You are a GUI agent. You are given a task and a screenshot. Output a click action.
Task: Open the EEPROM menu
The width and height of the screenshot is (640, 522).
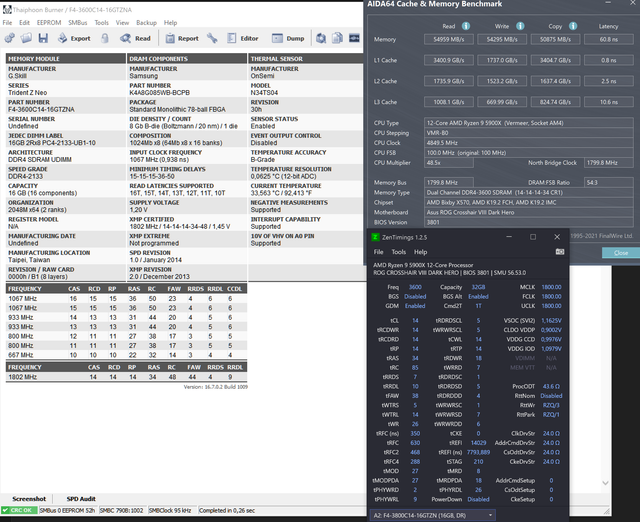pos(49,23)
